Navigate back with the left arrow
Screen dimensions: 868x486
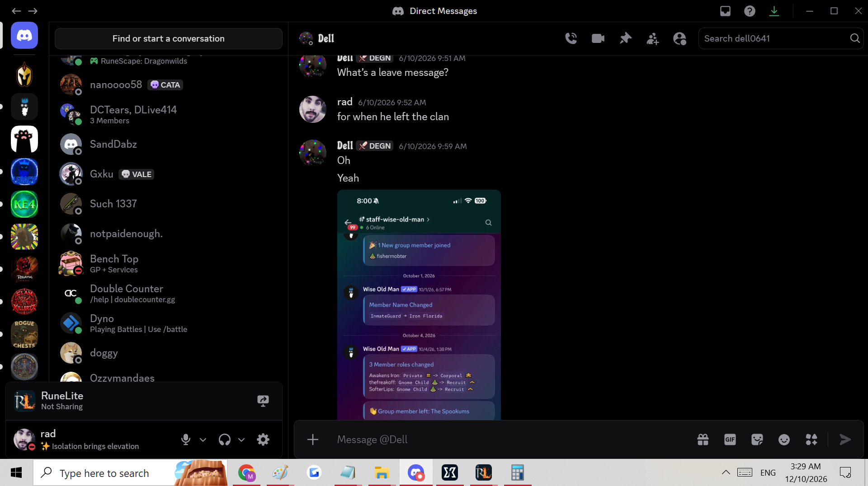[x=16, y=11]
